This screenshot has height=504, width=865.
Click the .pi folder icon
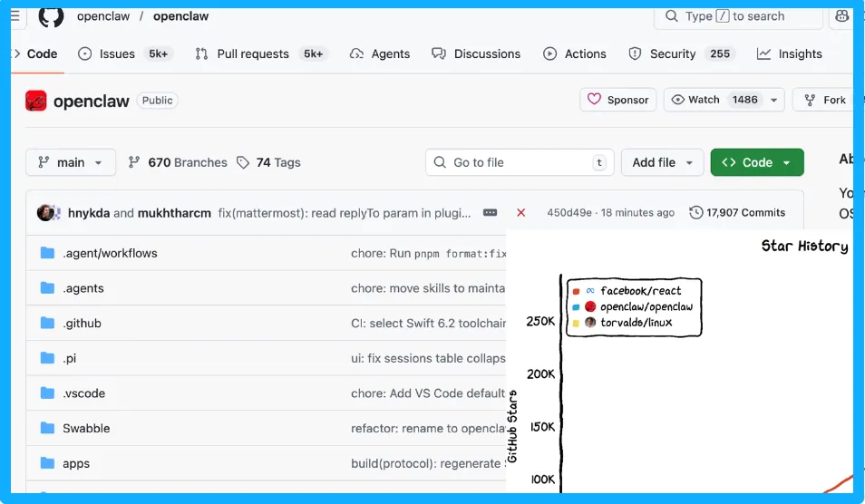click(47, 358)
